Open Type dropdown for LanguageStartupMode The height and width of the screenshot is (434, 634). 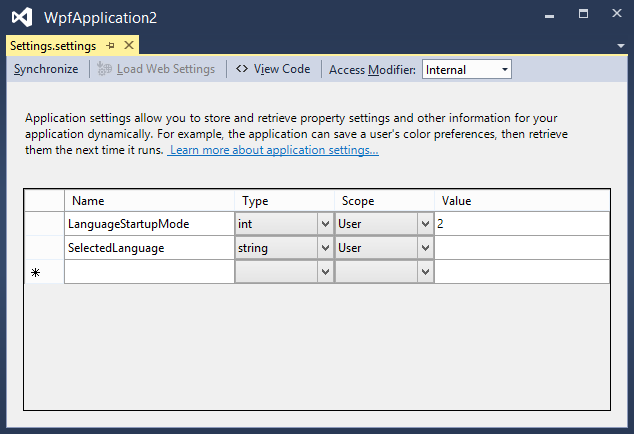(325, 224)
